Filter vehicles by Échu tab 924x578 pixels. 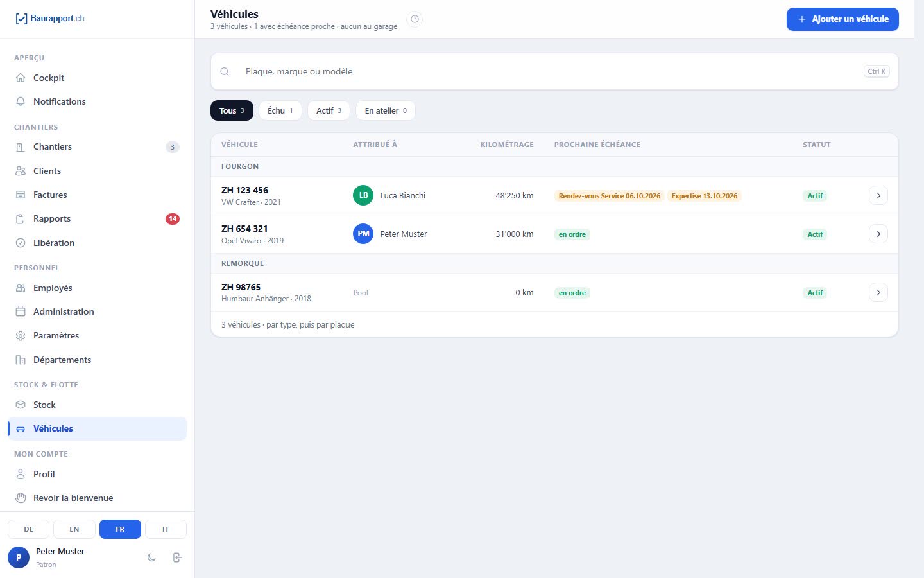(280, 110)
